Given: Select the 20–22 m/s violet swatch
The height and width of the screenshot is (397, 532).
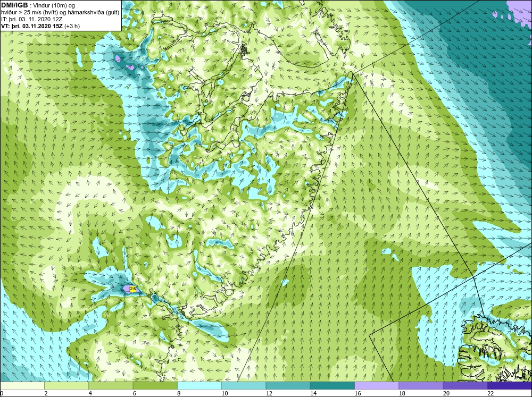Looking at the screenshot, I should (465, 386).
